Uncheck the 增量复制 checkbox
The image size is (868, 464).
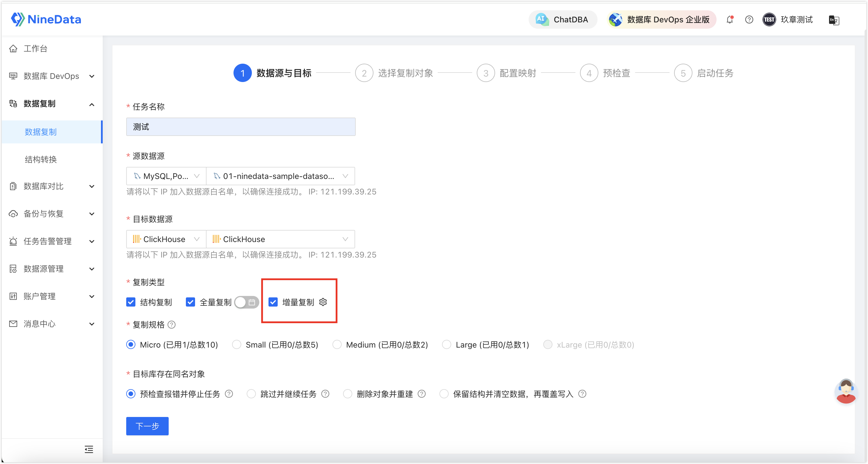point(273,302)
